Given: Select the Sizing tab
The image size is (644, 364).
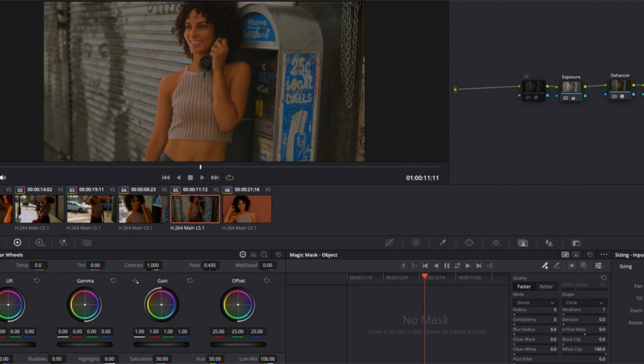Looking at the screenshot, I should [x=626, y=267].
